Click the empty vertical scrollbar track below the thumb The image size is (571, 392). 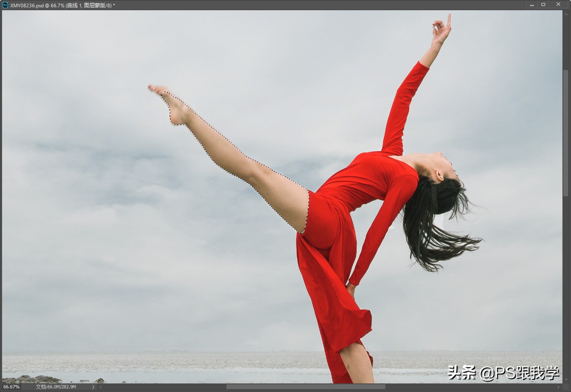click(566, 285)
